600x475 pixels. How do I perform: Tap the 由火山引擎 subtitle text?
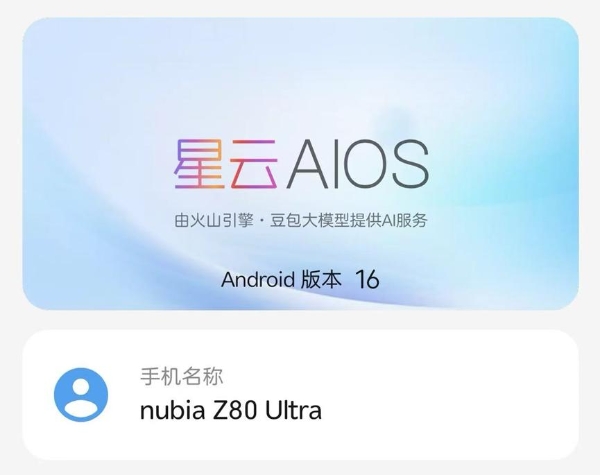pos(214,221)
